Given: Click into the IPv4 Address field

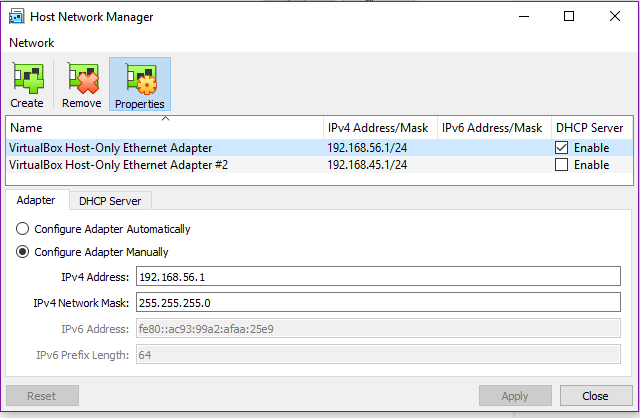Looking at the screenshot, I should [x=378, y=277].
